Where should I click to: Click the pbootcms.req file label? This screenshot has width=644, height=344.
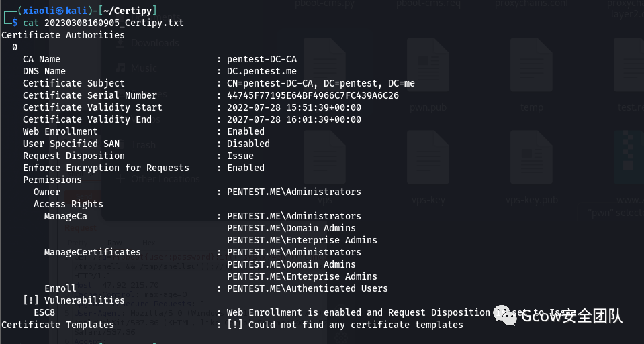[428, 4]
